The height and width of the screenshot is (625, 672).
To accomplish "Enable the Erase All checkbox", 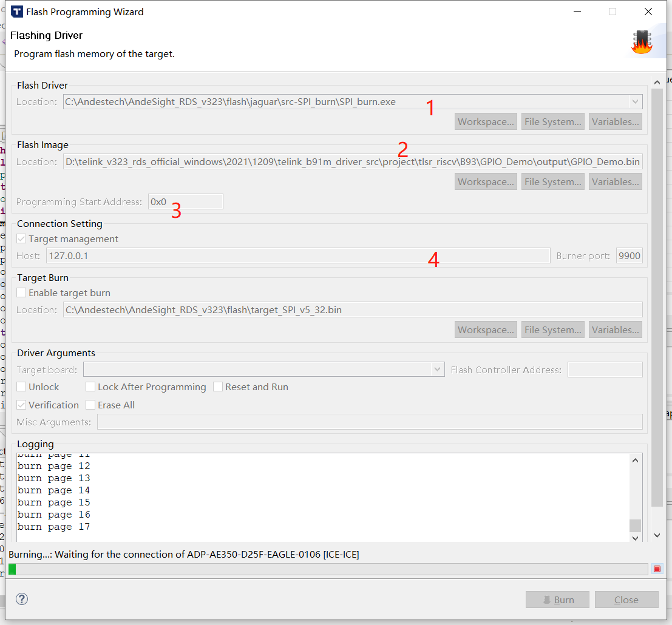I will (90, 405).
